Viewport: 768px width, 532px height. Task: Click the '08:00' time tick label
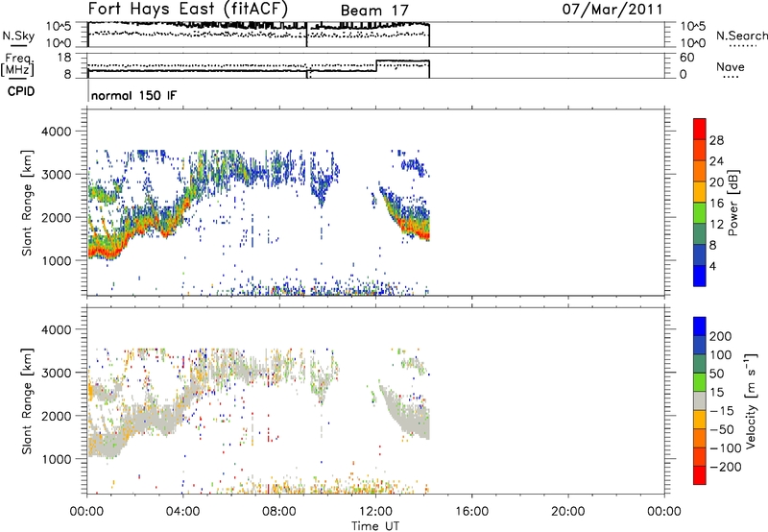point(279,512)
